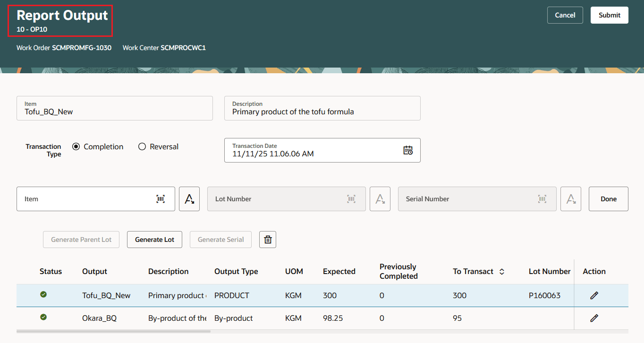This screenshot has height=343, width=644.
Task: Submit the report output
Action: [609, 15]
